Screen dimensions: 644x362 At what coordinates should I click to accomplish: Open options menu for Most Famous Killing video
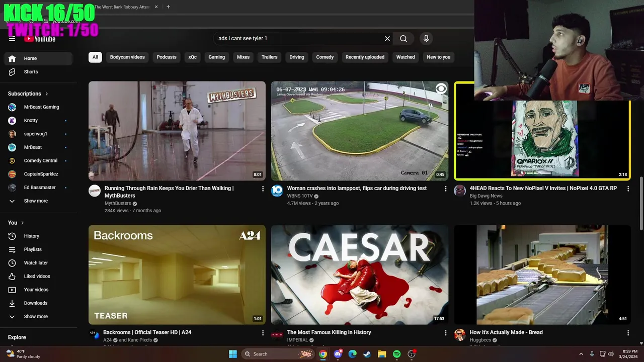click(445, 333)
